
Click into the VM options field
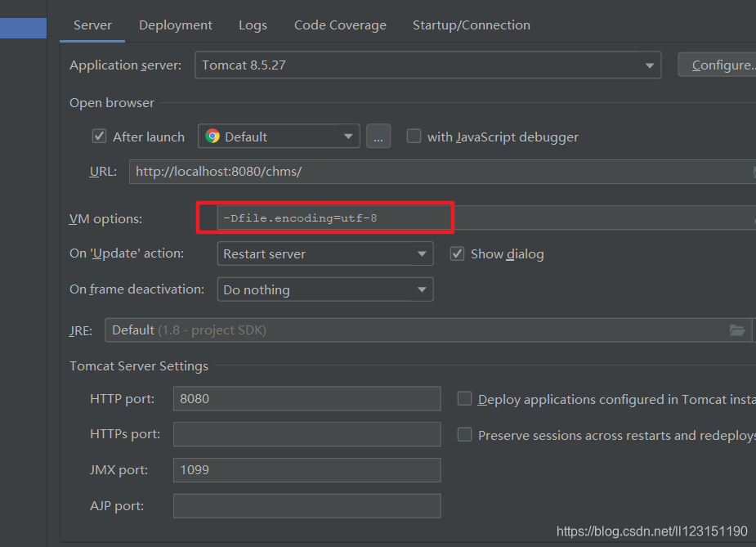(486, 218)
